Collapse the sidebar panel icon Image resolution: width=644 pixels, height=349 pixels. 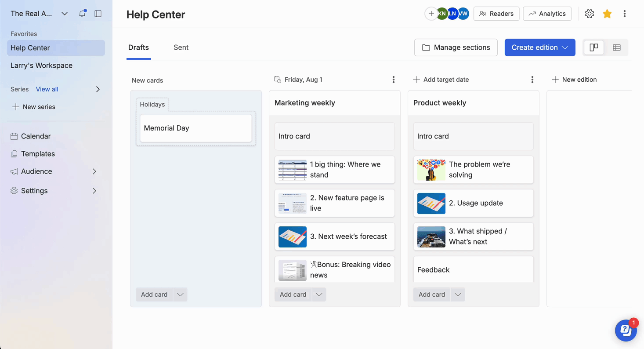[98, 14]
